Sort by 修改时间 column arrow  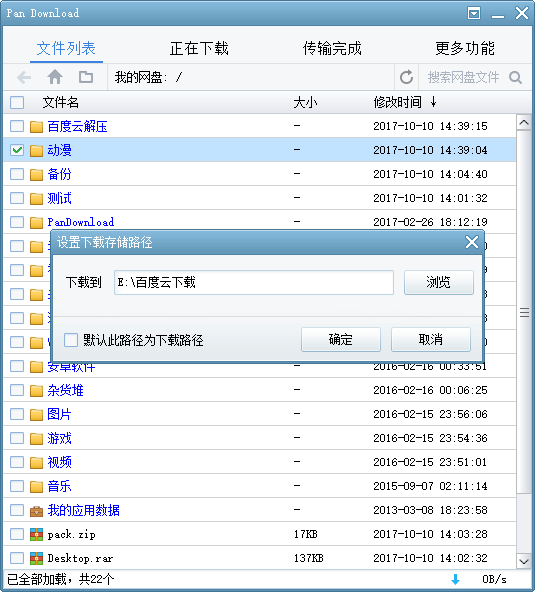click(x=433, y=102)
